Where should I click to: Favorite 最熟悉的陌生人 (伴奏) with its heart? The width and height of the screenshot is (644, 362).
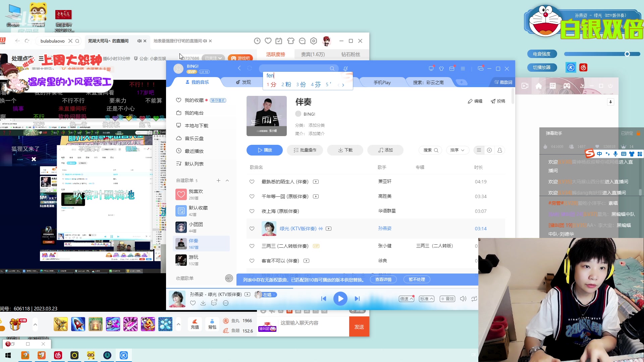point(252,182)
